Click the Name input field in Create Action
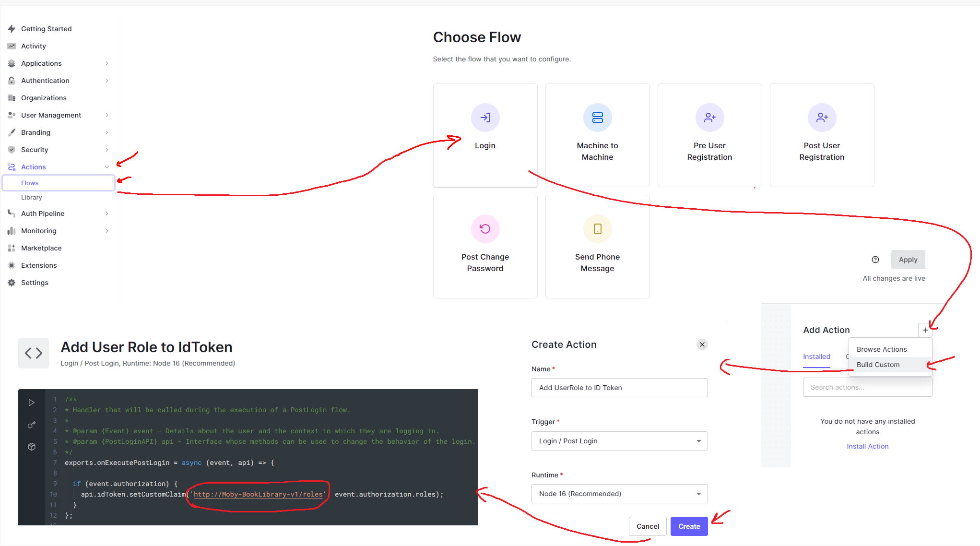This screenshot has width=980, height=546. [x=618, y=387]
